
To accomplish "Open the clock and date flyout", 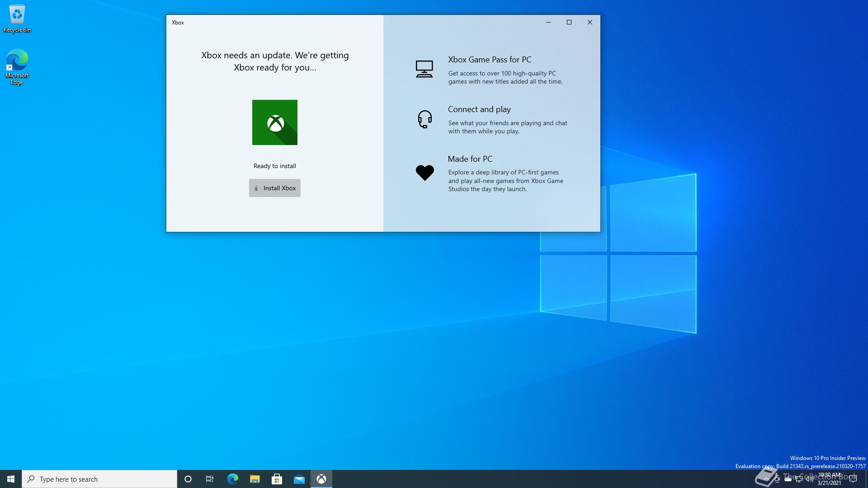I will (x=829, y=479).
